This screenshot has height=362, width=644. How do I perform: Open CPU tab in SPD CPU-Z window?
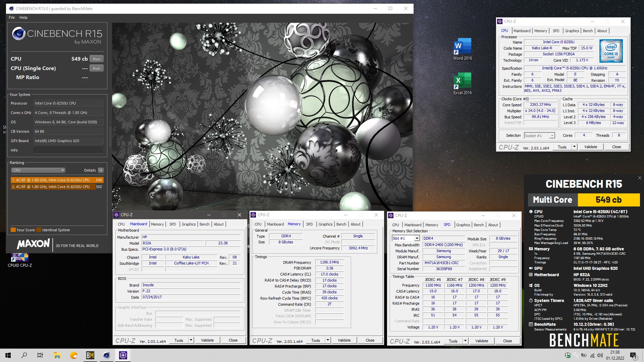[x=396, y=225]
